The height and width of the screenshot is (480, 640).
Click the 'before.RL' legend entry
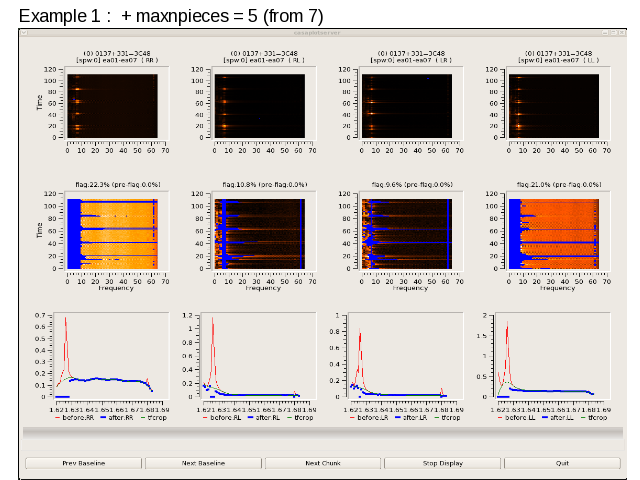click(222, 418)
